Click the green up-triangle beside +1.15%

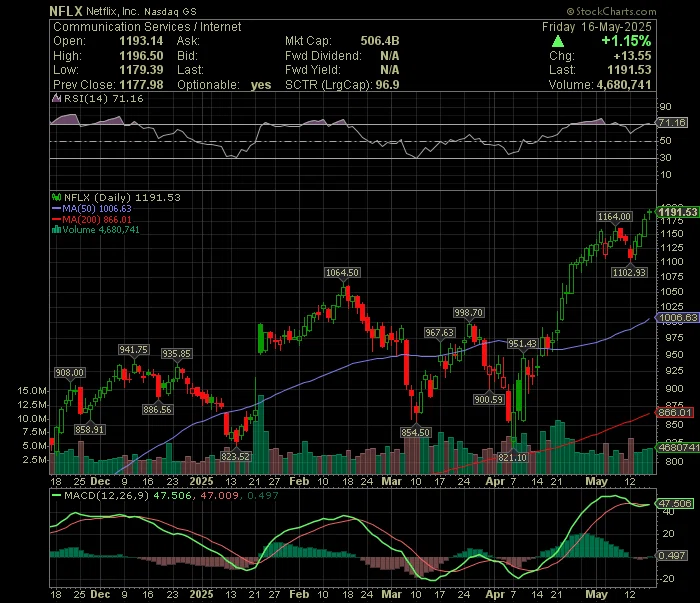[x=558, y=42]
